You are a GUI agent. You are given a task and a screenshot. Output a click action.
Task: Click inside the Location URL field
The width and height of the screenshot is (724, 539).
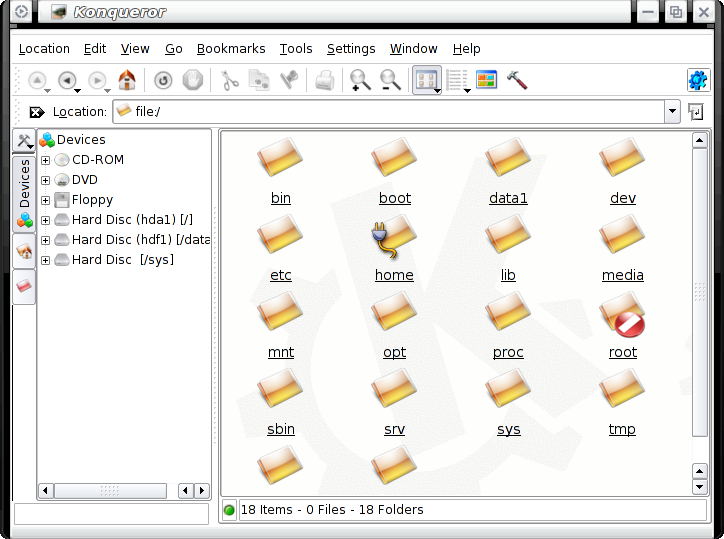(x=389, y=111)
